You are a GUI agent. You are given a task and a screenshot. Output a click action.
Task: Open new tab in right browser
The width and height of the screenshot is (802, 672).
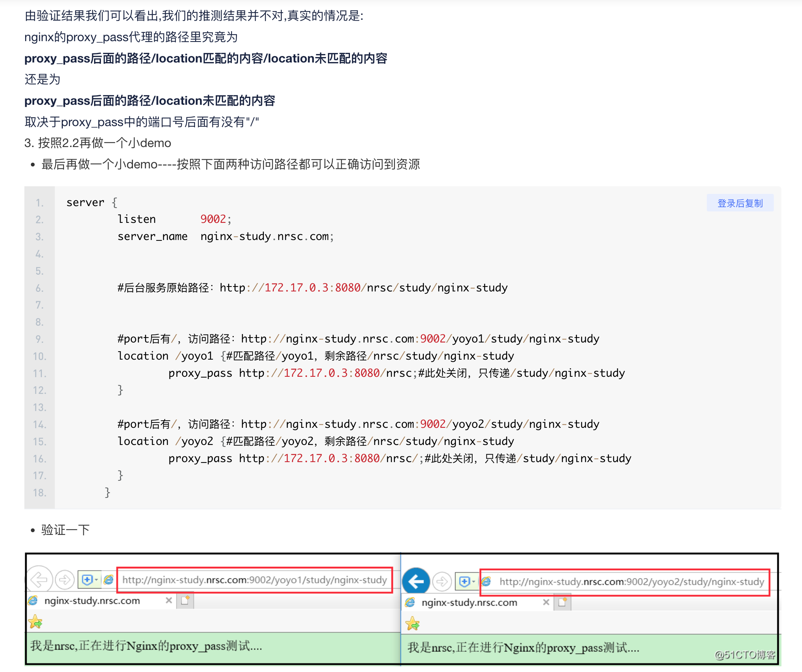pyautogui.click(x=562, y=602)
